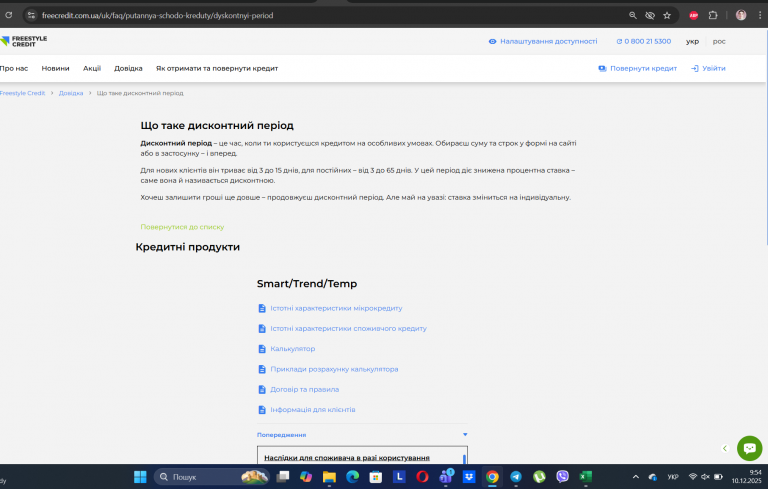The height and width of the screenshot is (489, 768).
Task: Open Істотні характеристики споживчого кредиту document
Action: [348, 328]
